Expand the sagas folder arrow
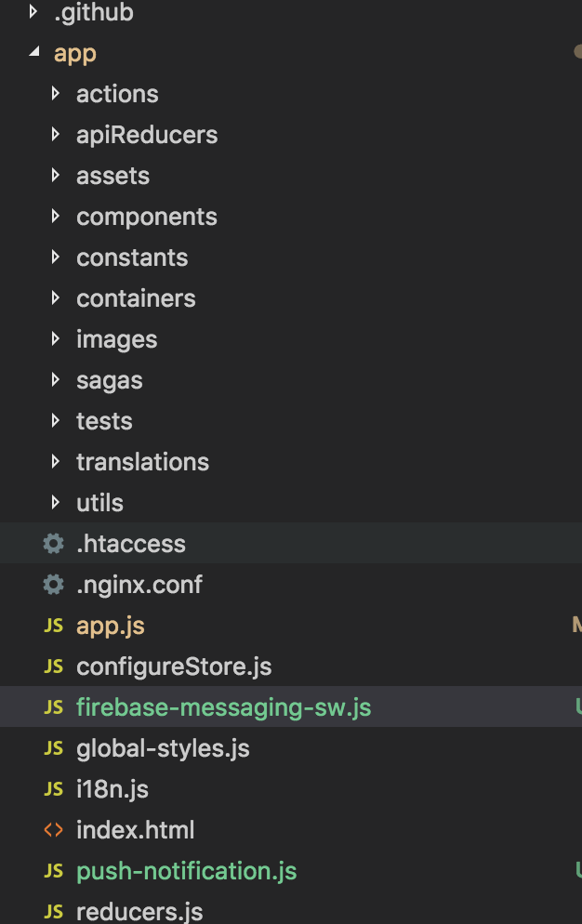Viewport: 582px width, 924px height. tap(56, 380)
